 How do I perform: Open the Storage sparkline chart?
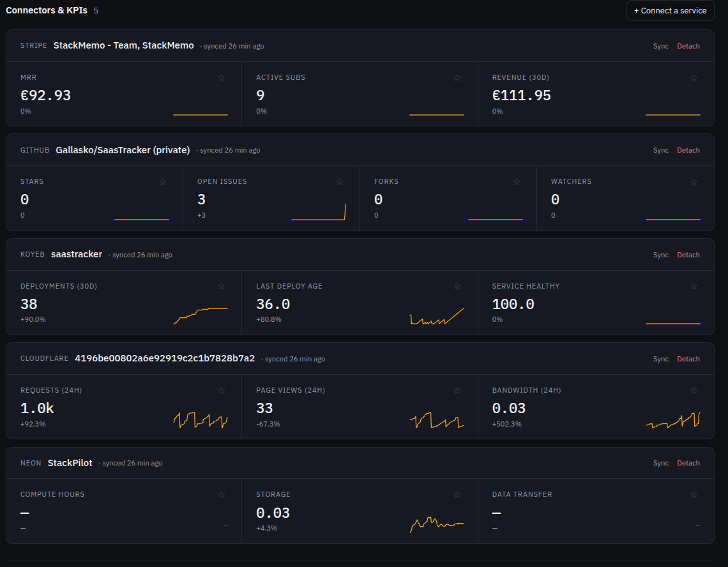click(x=437, y=524)
